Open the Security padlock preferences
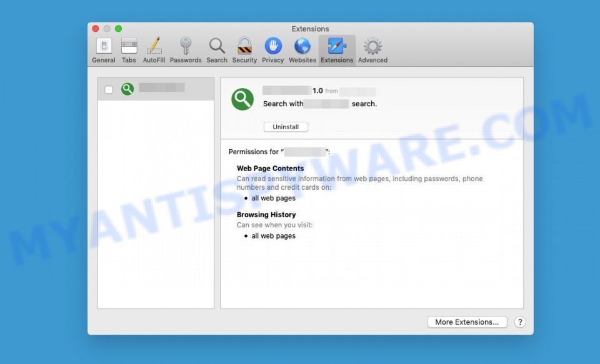Image resolution: width=600 pixels, height=364 pixels. (244, 51)
